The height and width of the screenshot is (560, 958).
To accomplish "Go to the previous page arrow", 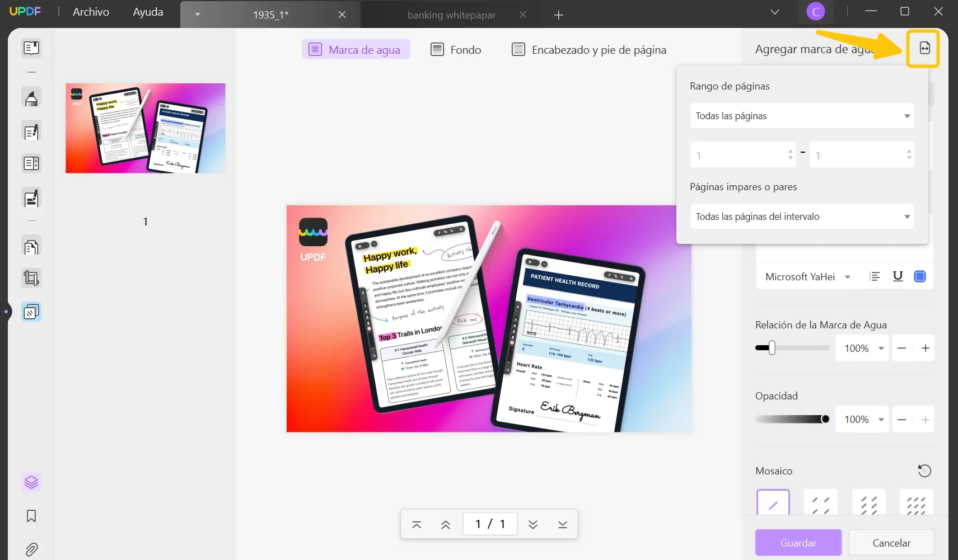I will pyautogui.click(x=446, y=524).
